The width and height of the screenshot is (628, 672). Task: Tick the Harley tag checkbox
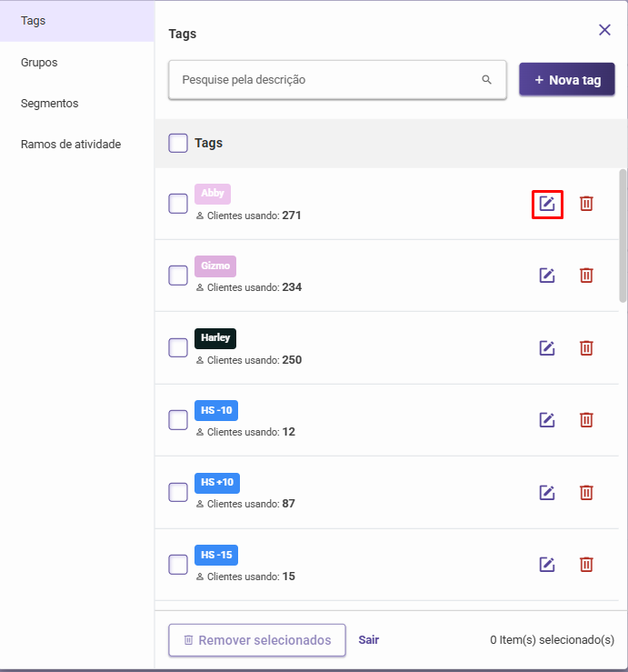coord(178,347)
